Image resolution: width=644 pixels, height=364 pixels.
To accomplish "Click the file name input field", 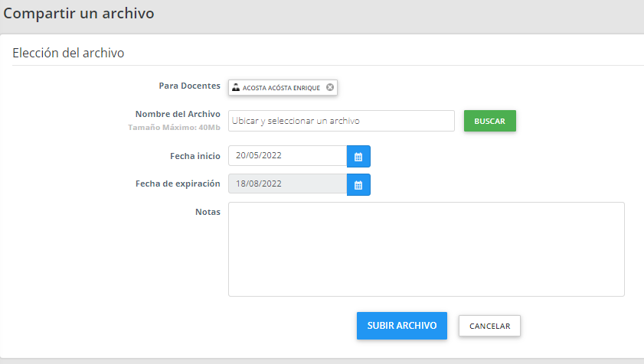I will point(341,121).
